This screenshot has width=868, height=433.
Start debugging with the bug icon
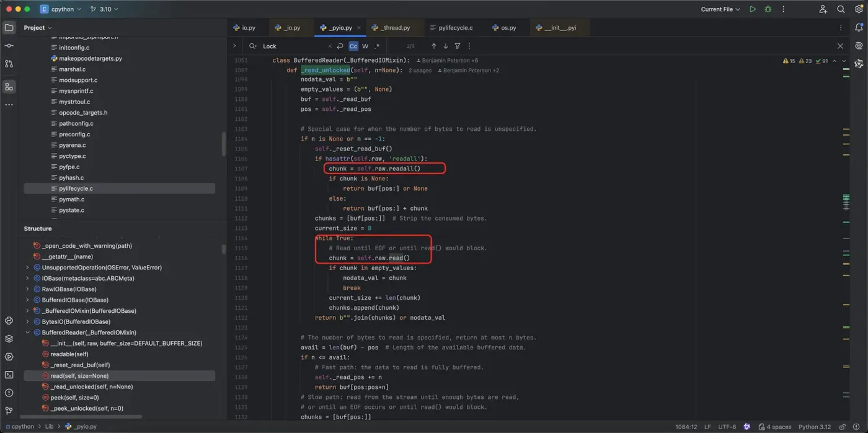tap(768, 9)
